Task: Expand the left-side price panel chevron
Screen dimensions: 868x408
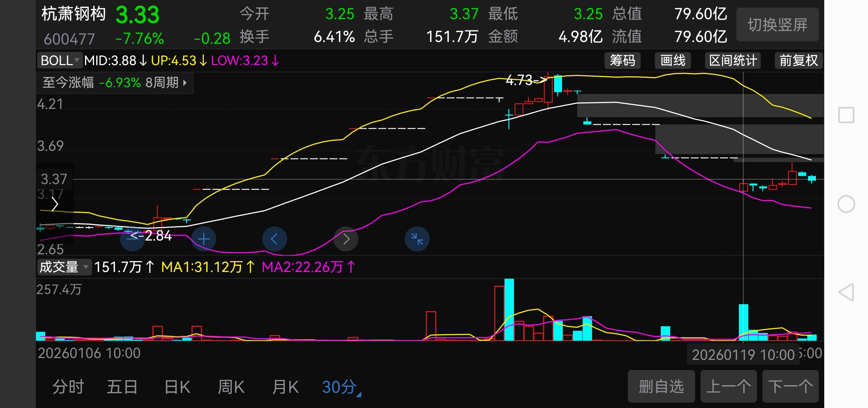Action: coord(55,204)
